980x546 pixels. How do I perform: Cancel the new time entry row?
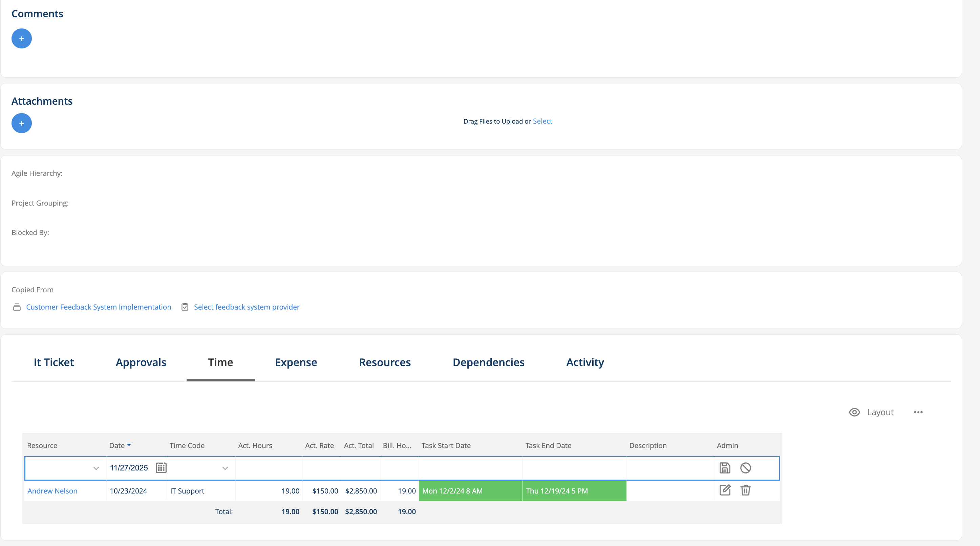[x=745, y=468]
